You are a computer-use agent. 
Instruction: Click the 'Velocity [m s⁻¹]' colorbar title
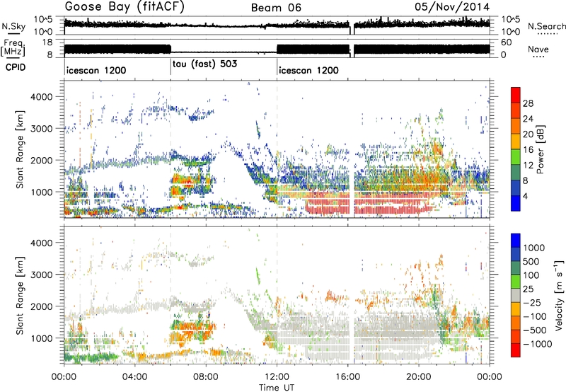tap(559, 295)
